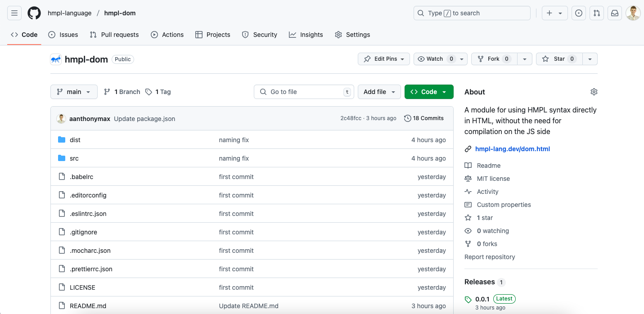Open the hamburger navigation menu
The width and height of the screenshot is (644, 314).
pyautogui.click(x=14, y=13)
